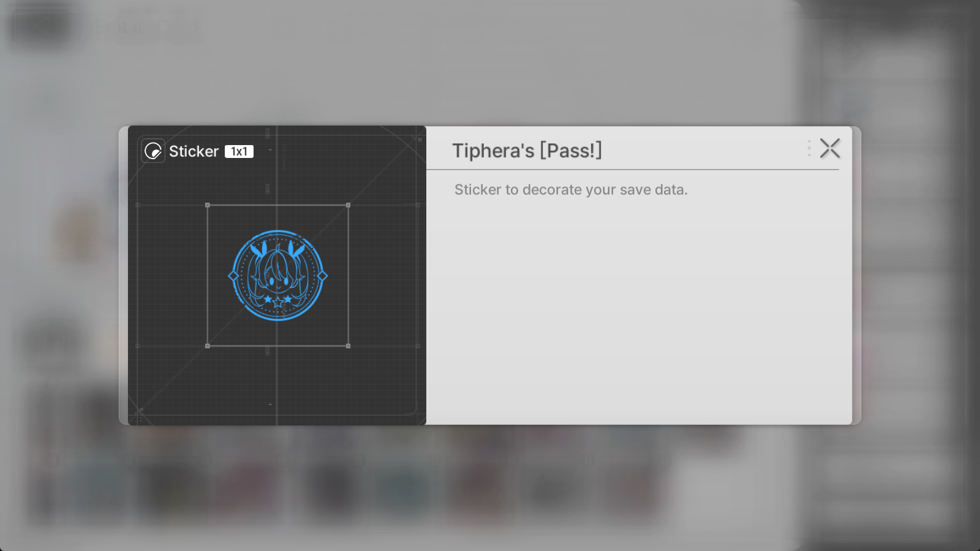Click the 1x1 size badge
980x551 pixels.
[239, 151]
